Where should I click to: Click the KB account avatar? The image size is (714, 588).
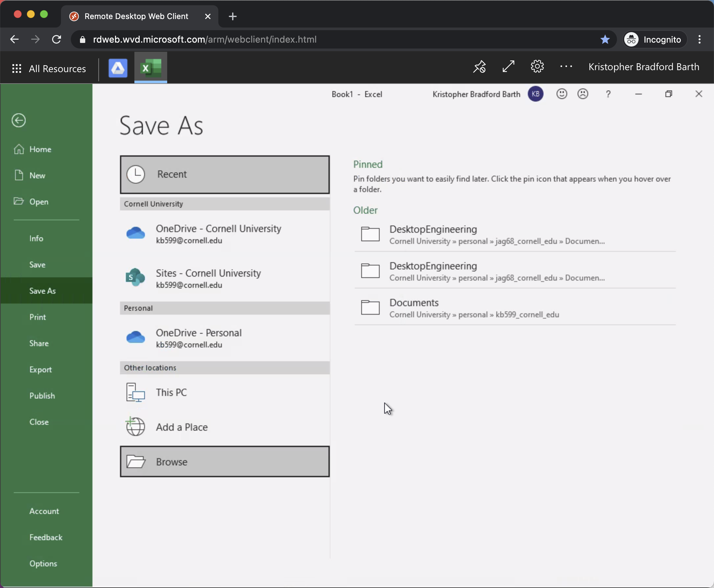point(536,94)
